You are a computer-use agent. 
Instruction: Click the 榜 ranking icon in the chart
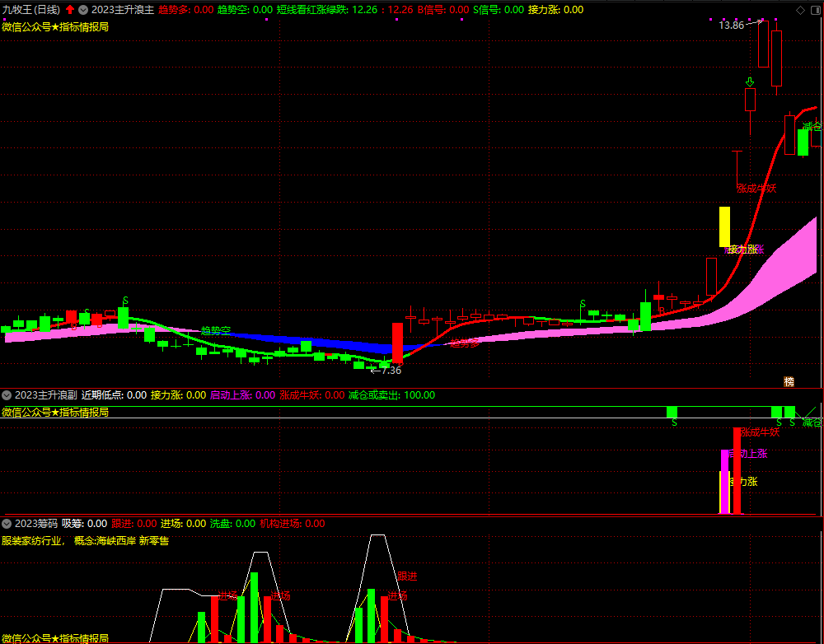(789, 382)
